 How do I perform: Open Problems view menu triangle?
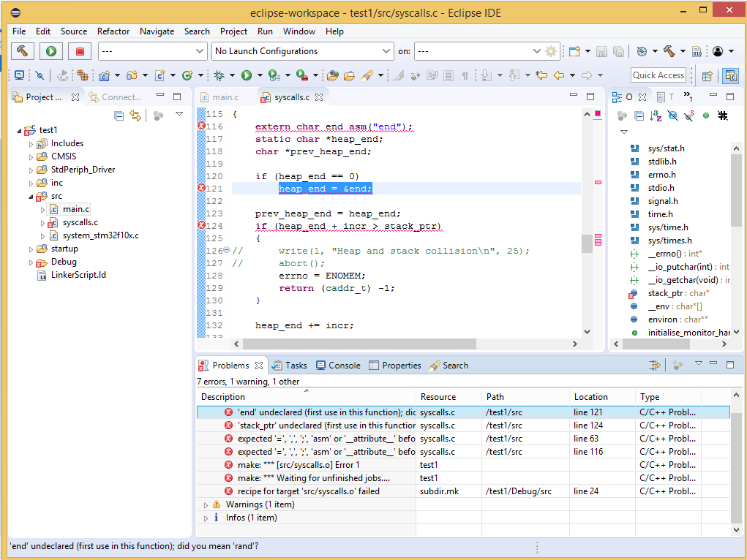point(699,363)
